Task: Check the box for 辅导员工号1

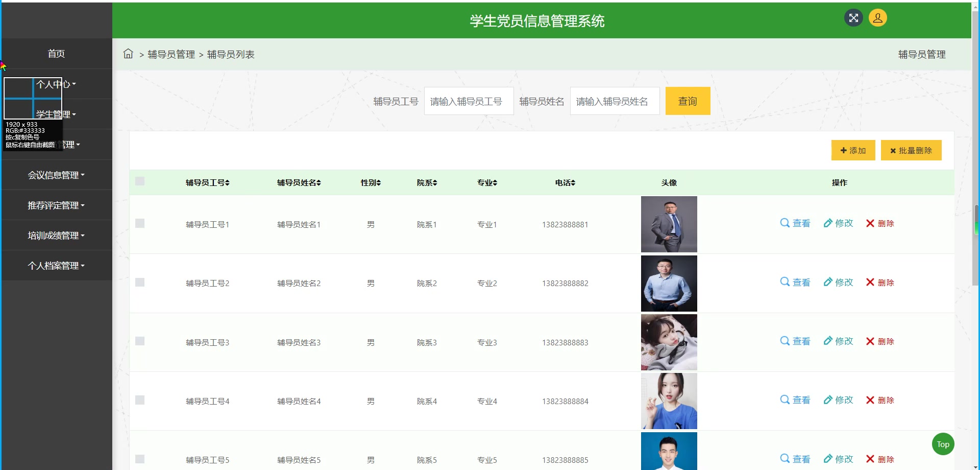Action: click(140, 223)
